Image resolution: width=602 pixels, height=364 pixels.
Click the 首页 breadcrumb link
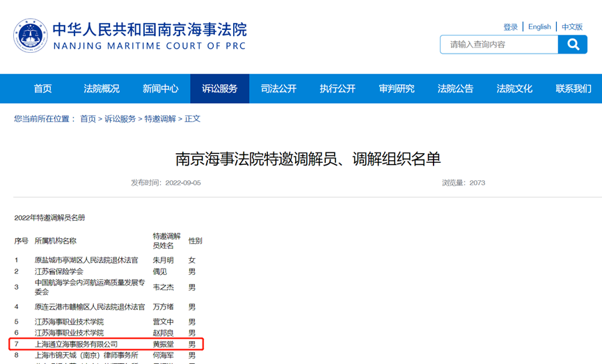(x=88, y=119)
